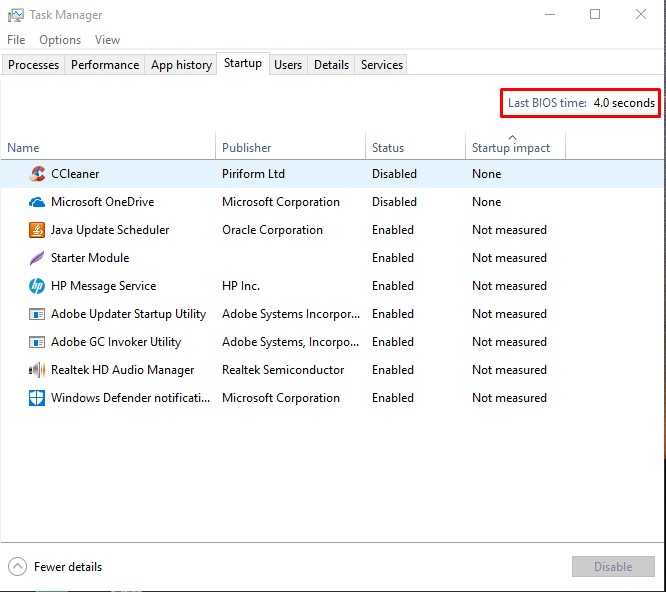This screenshot has height=592, width=666.
Task: Click the Microsoft OneDrive cloud icon
Action: 37,202
